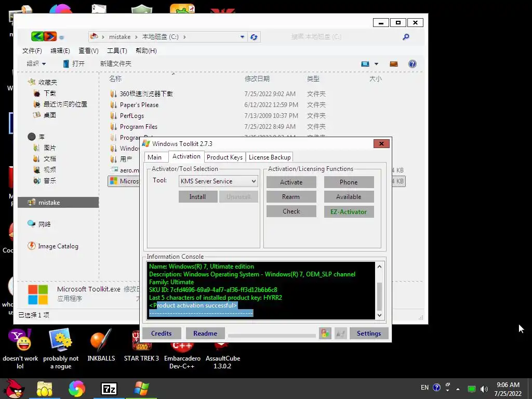Open the address bar history dropdown arrow

click(x=242, y=37)
